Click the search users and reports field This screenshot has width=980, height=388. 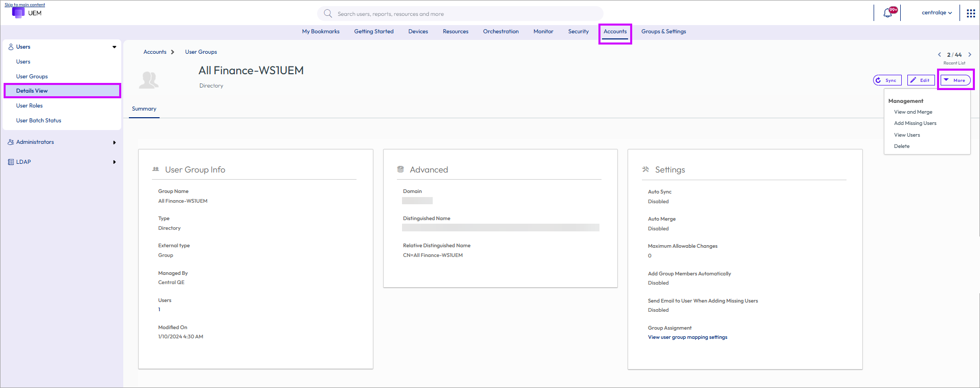click(x=460, y=14)
